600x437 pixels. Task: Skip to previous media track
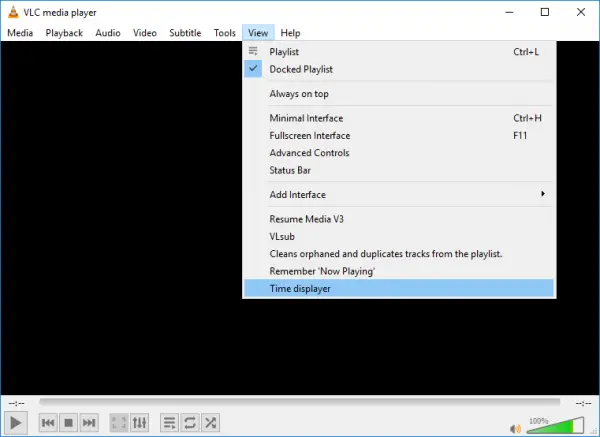(x=48, y=423)
